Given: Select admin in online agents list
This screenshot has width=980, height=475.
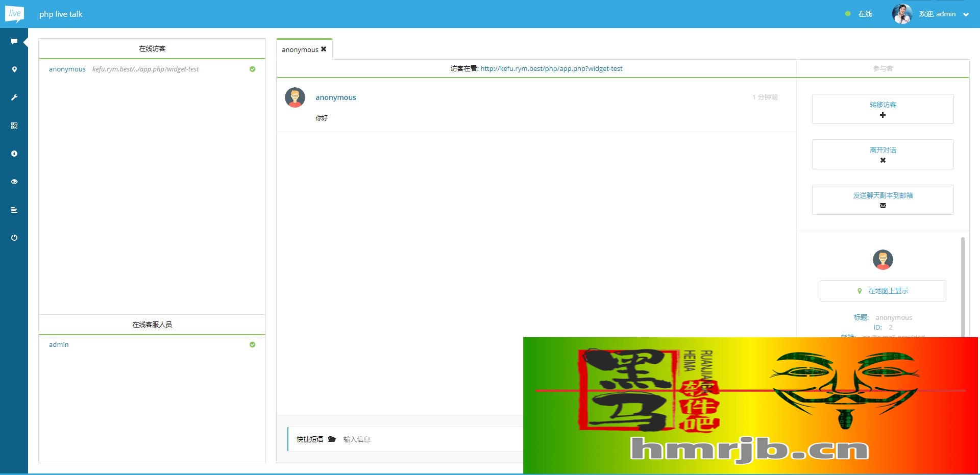Looking at the screenshot, I should pos(59,344).
